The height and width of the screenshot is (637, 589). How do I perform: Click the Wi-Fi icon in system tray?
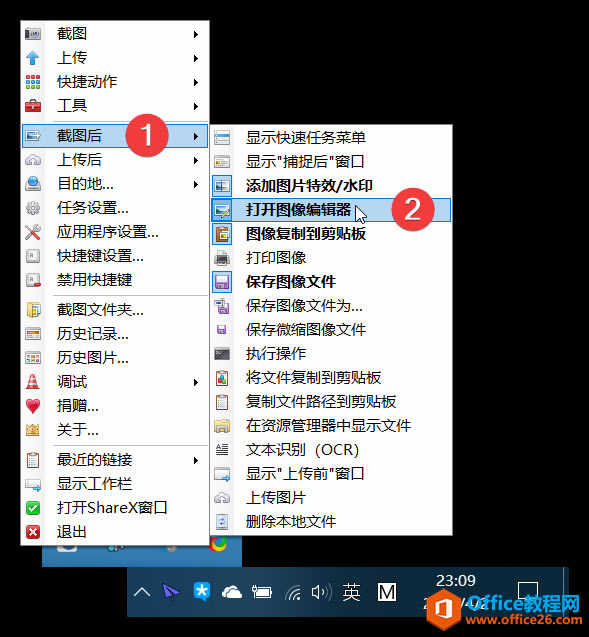292,593
